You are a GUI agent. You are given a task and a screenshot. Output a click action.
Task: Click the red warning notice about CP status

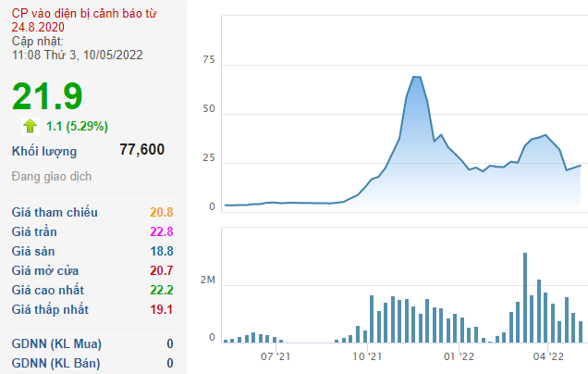pos(84,20)
